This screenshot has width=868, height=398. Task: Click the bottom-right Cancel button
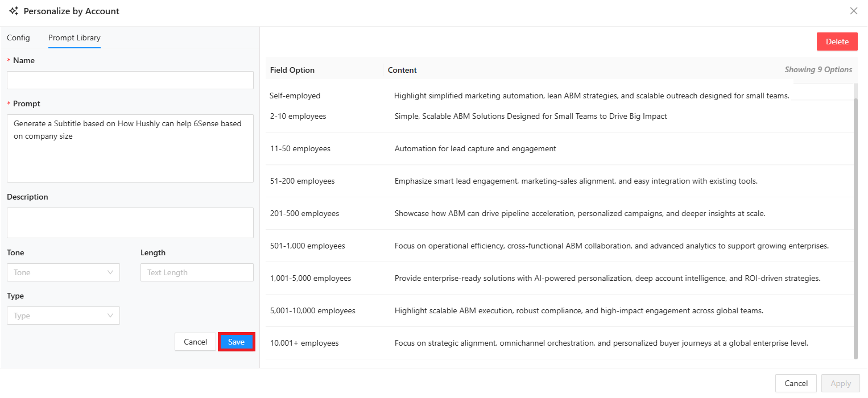(796, 383)
